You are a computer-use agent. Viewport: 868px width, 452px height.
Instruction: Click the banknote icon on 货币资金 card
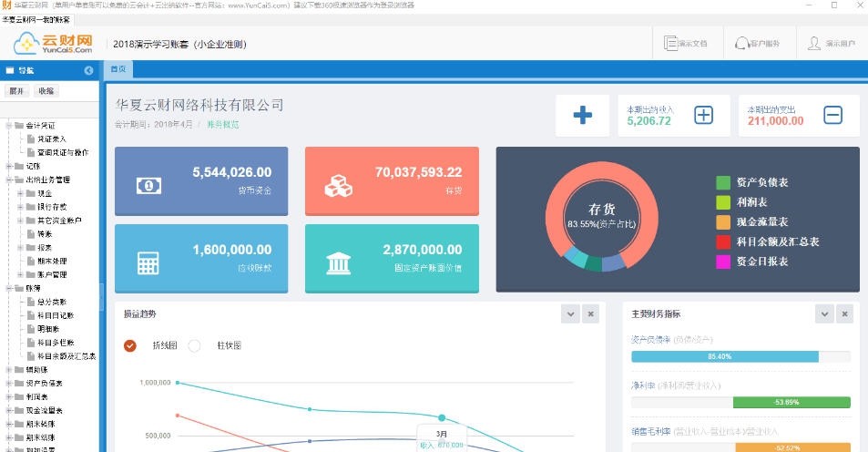click(x=148, y=186)
